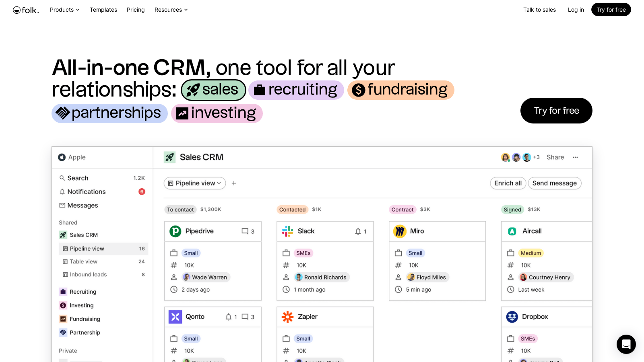
Task: Click the Contract column label
Action: coord(402,210)
